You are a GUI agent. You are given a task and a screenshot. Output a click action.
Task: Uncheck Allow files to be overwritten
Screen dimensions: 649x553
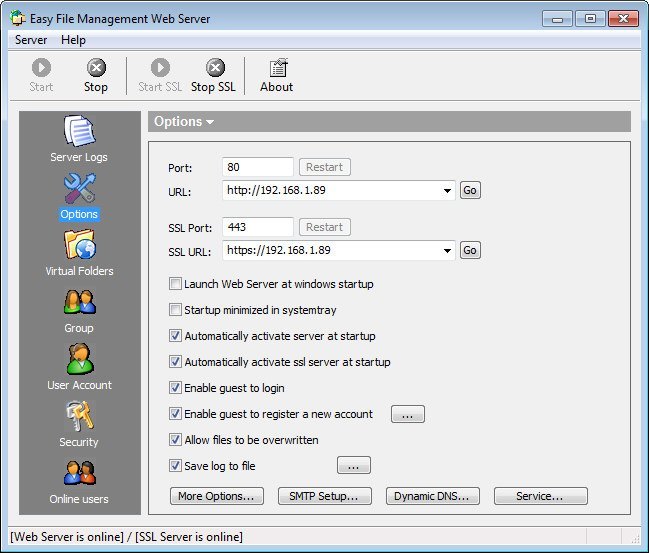[175, 440]
